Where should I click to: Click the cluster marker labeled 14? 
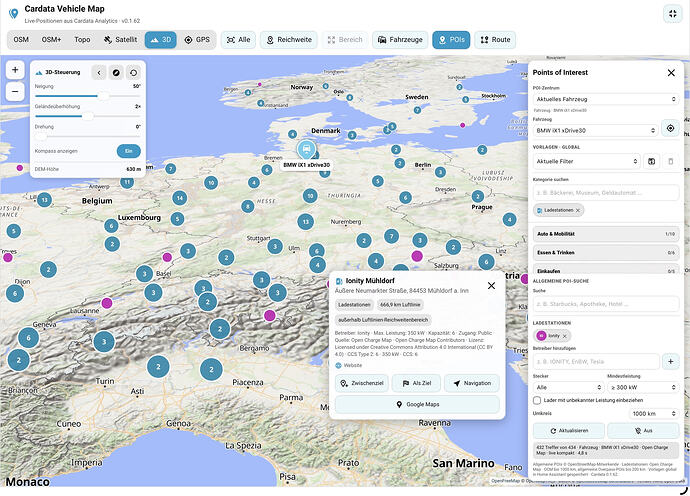(180, 198)
